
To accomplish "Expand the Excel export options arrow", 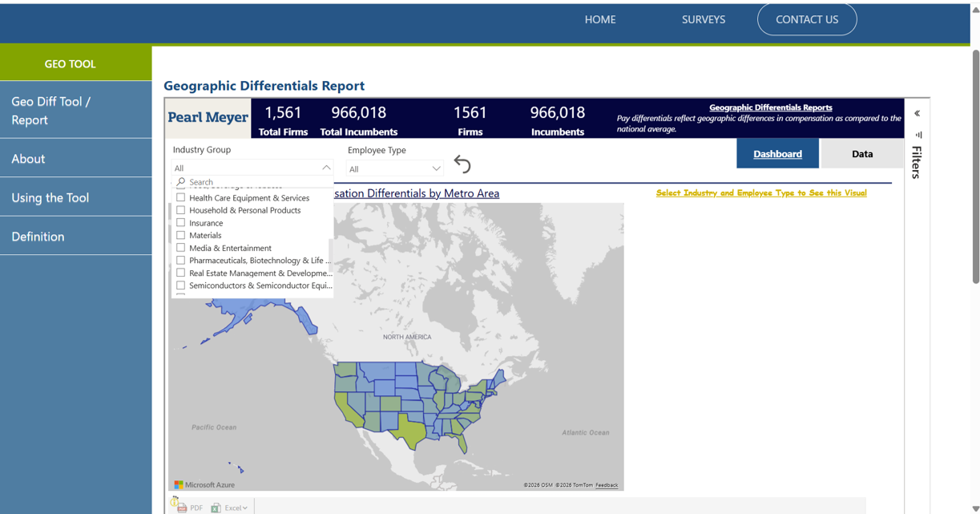I will click(x=244, y=508).
